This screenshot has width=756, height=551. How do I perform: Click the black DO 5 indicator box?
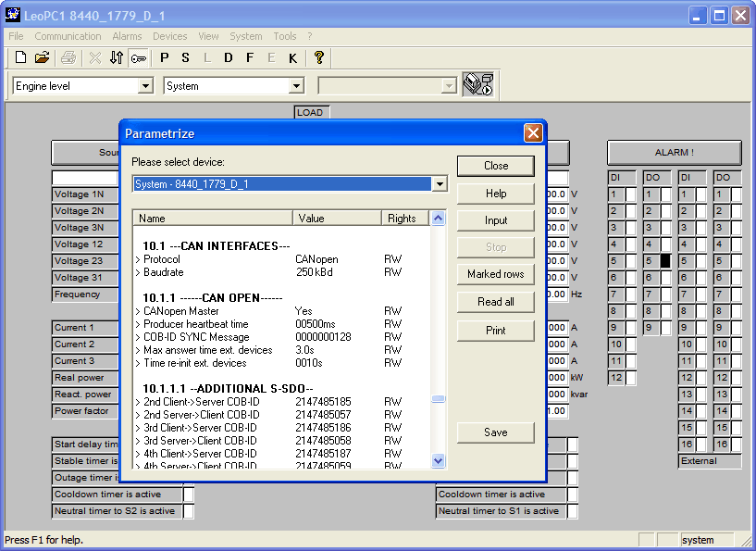pos(665,261)
